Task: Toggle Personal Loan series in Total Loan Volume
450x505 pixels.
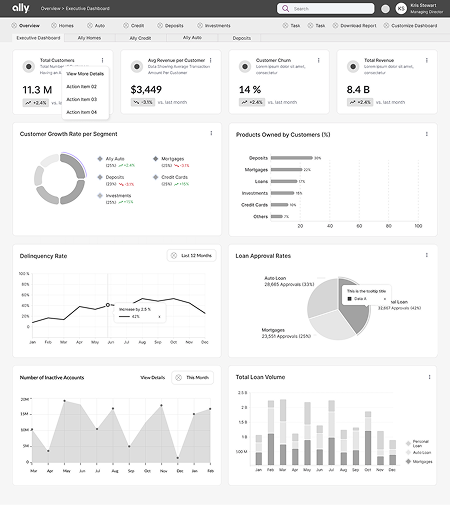Action: point(417,443)
